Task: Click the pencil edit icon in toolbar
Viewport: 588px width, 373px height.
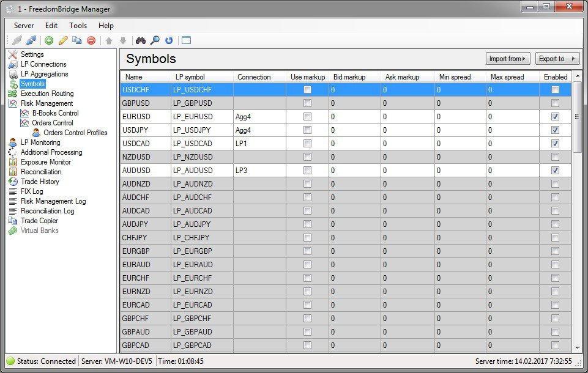Action: pyautogui.click(x=63, y=40)
